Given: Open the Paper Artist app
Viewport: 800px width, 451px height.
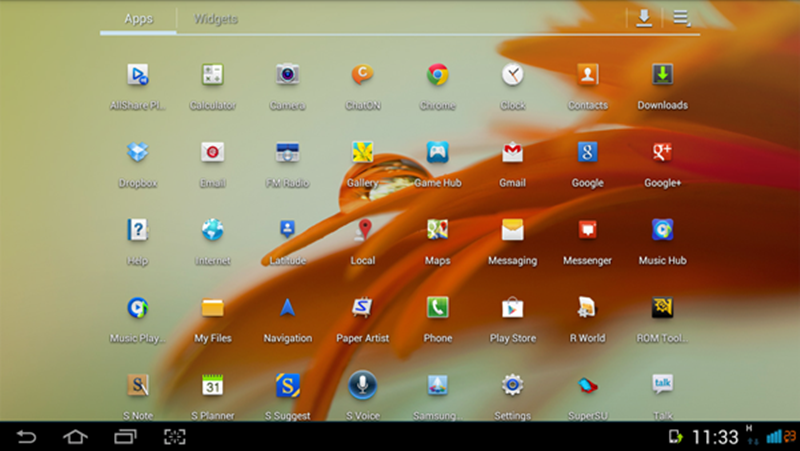Looking at the screenshot, I should tap(363, 308).
